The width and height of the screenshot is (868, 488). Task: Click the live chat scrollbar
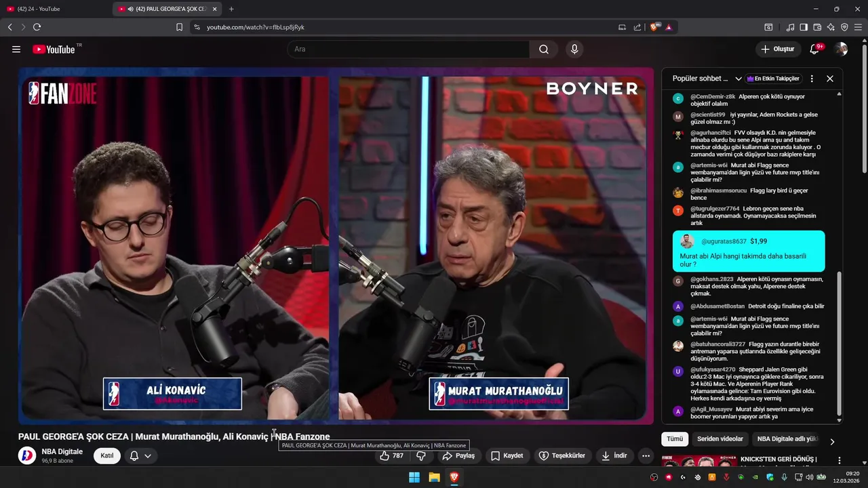click(x=840, y=342)
